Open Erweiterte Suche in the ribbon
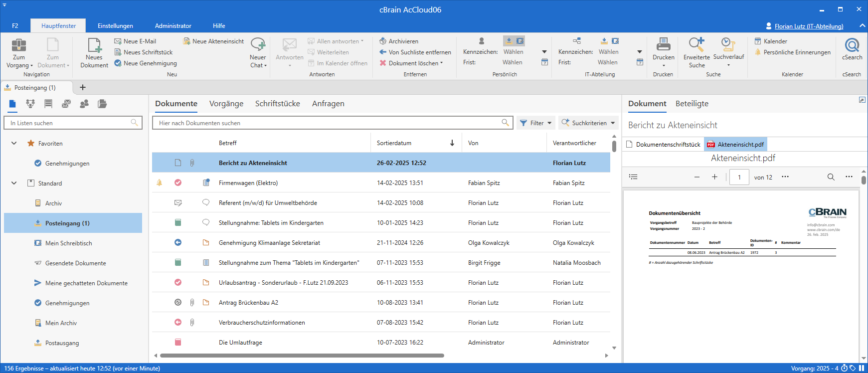 [x=696, y=52]
